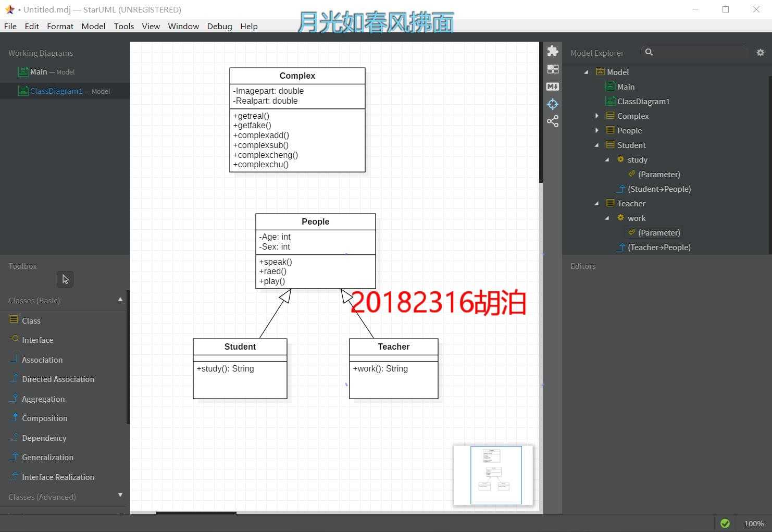Expand the People tree node
This screenshot has height=532, width=772.
click(x=597, y=130)
